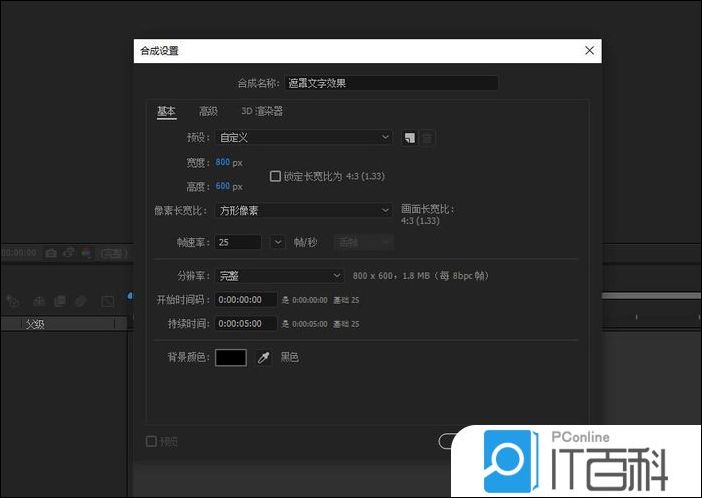
Task: Toggle the 预览 checkbox at dialog bottom
Action: [x=151, y=441]
